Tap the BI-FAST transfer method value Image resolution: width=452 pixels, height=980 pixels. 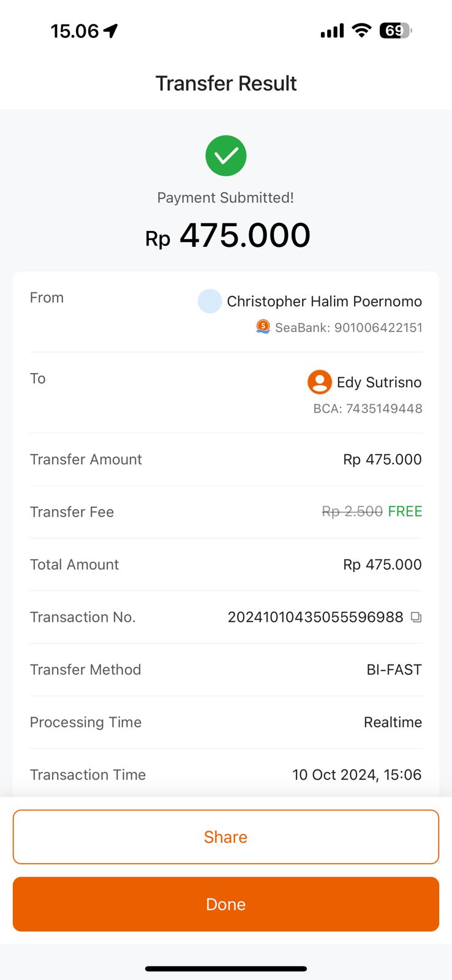[394, 669]
